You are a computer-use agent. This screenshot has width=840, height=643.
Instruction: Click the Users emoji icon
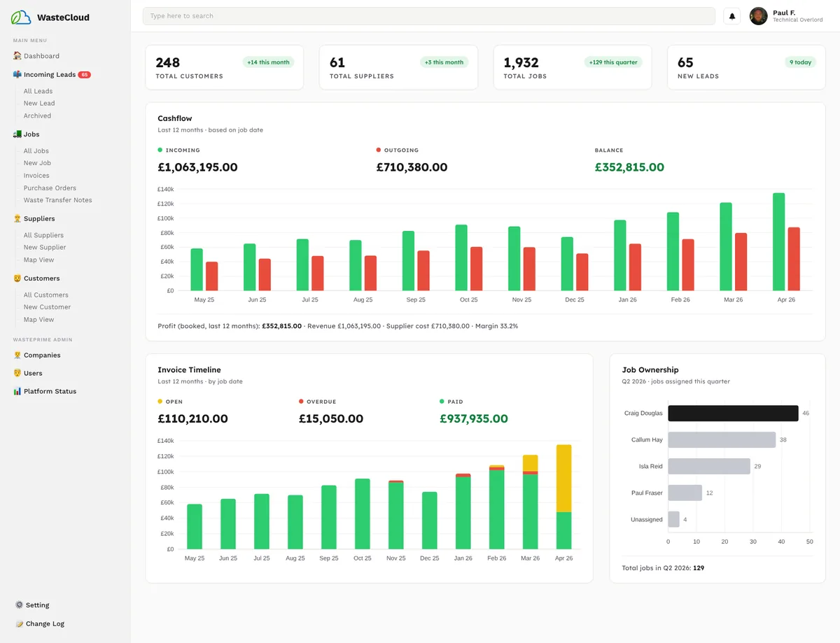pos(17,373)
